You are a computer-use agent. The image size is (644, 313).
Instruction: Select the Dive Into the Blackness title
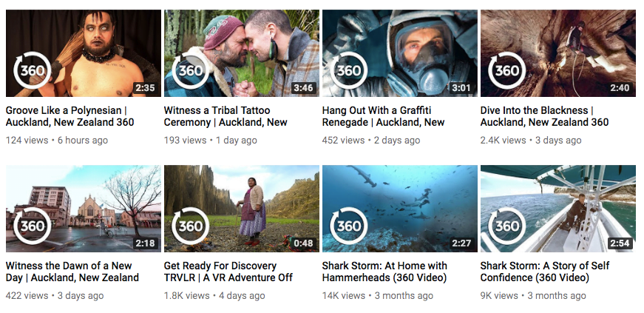pyautogui.click(x=544, y=116)
